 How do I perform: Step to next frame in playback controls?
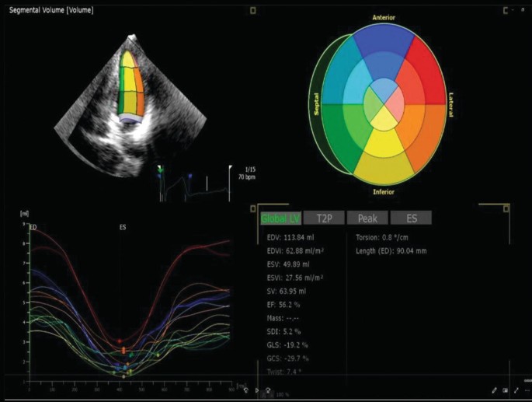[x=268, y=390]
